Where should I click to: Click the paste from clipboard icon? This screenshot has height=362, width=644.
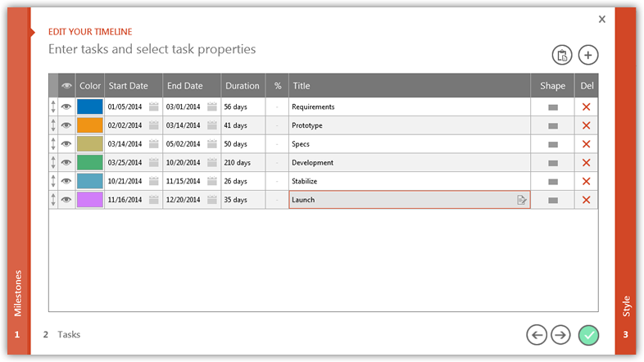point(561,55)
